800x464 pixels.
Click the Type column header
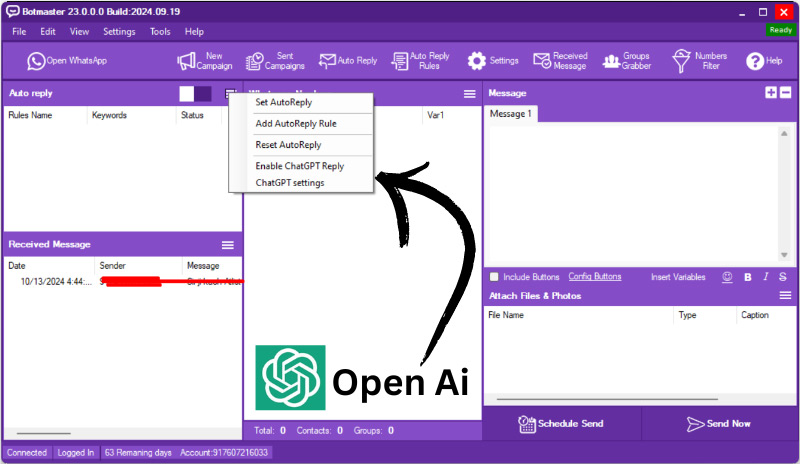tap(705, 315)
